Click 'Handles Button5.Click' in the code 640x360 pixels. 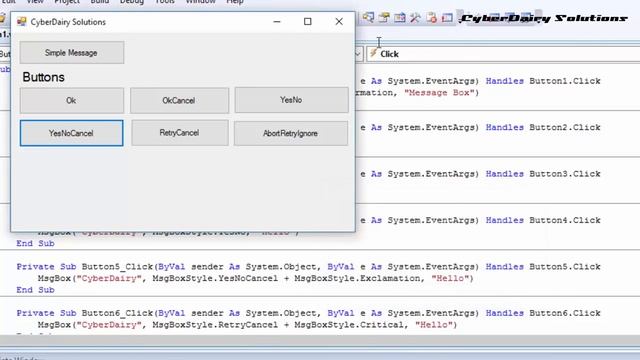tap(543, 267)
